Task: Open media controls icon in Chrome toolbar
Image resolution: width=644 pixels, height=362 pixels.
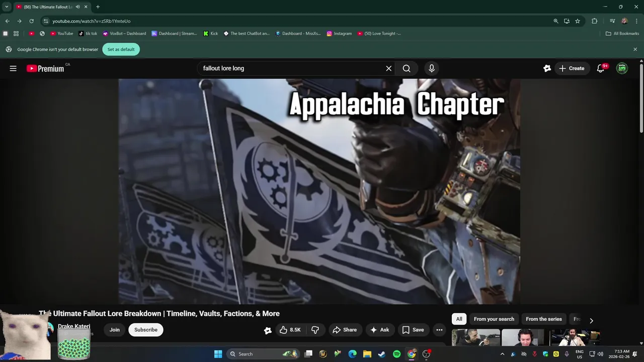Action: pos(612,21)
